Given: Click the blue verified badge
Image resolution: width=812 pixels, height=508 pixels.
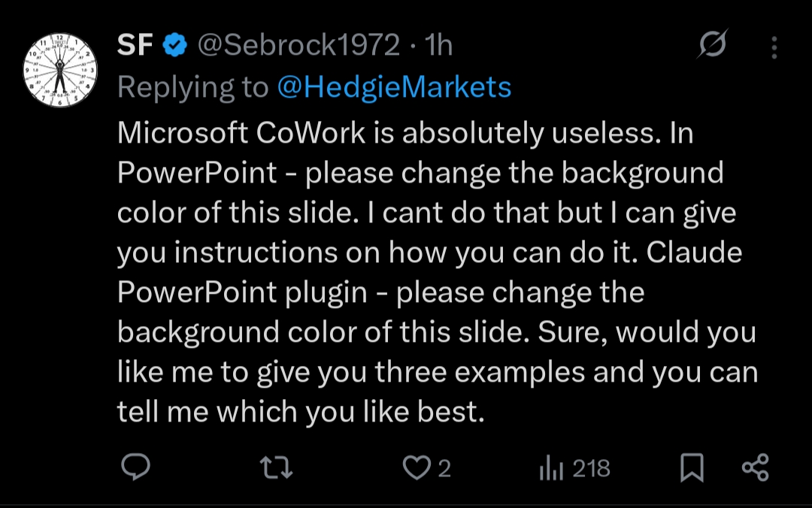Looking at the screenshot, I should 175,47.
